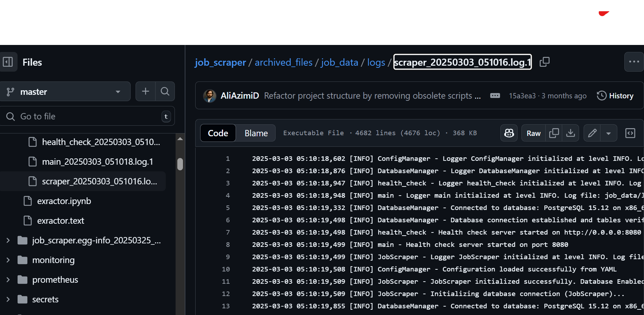This screenshot has height=315, width=644.
Task: Collapse the file tree side panel icon
Action: click(8, 62)
